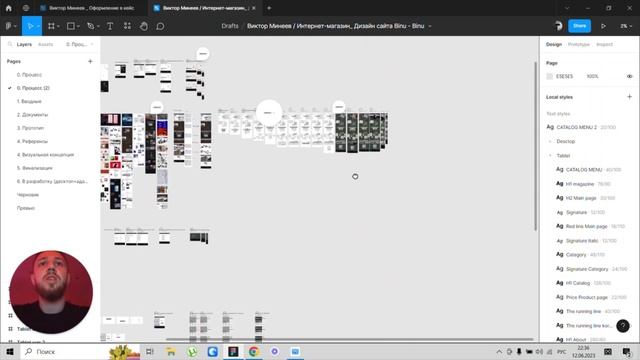Open Move tool options dropdown arrow
640x360 pixels.
(38, 26)
